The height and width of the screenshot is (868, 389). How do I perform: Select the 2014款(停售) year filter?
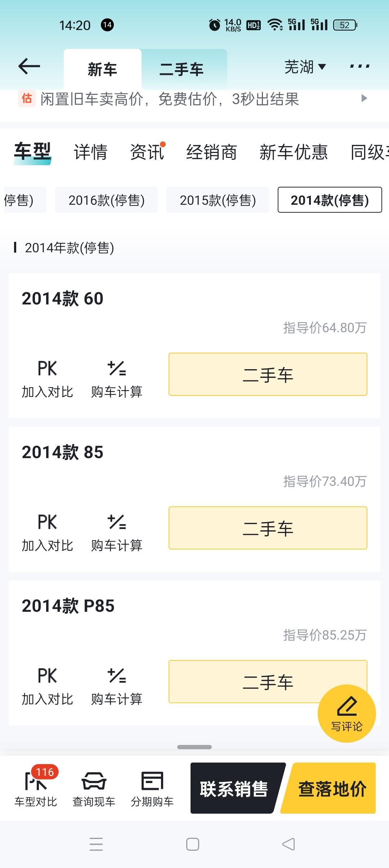(x=330, y=200)
